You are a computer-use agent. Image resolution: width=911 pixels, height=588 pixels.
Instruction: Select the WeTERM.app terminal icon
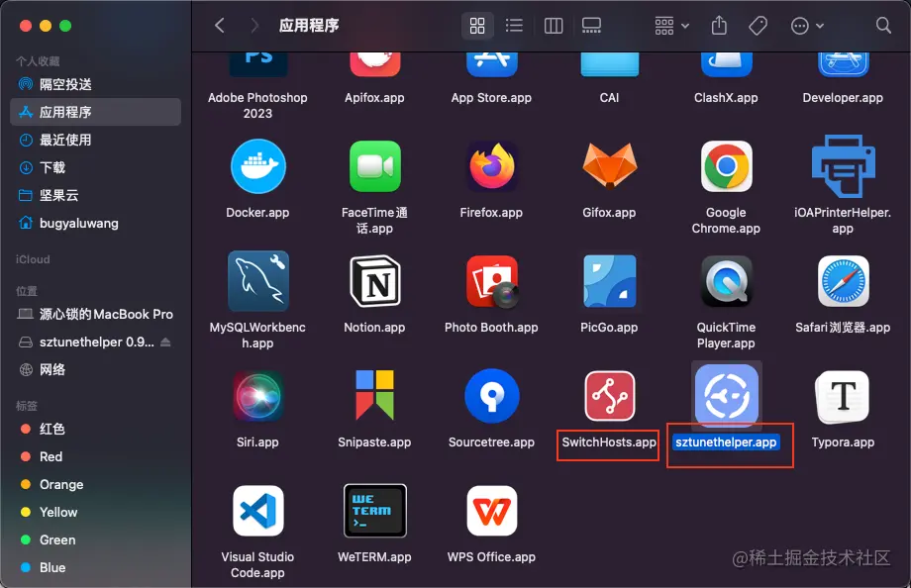[x=374, y=511]
